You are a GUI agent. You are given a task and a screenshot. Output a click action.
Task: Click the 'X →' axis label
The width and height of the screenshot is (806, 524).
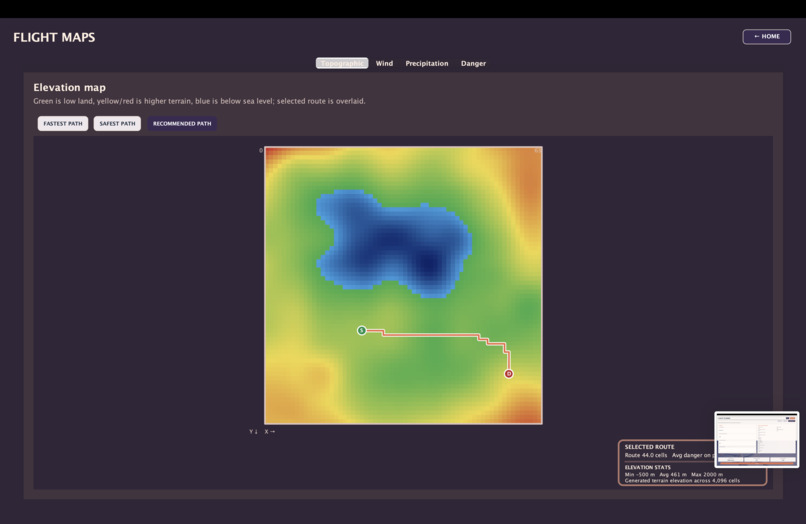click(270, 431)
